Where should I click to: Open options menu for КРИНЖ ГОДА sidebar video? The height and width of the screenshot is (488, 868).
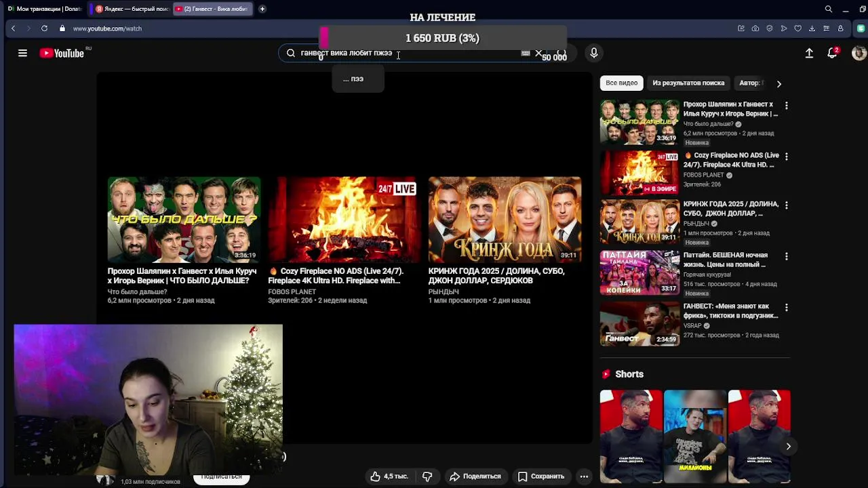coord(786,205)
